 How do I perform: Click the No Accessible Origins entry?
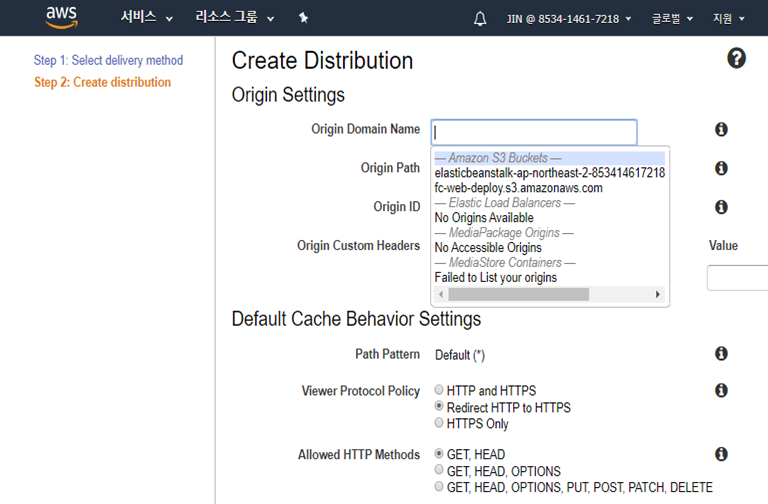click(488, 247)
